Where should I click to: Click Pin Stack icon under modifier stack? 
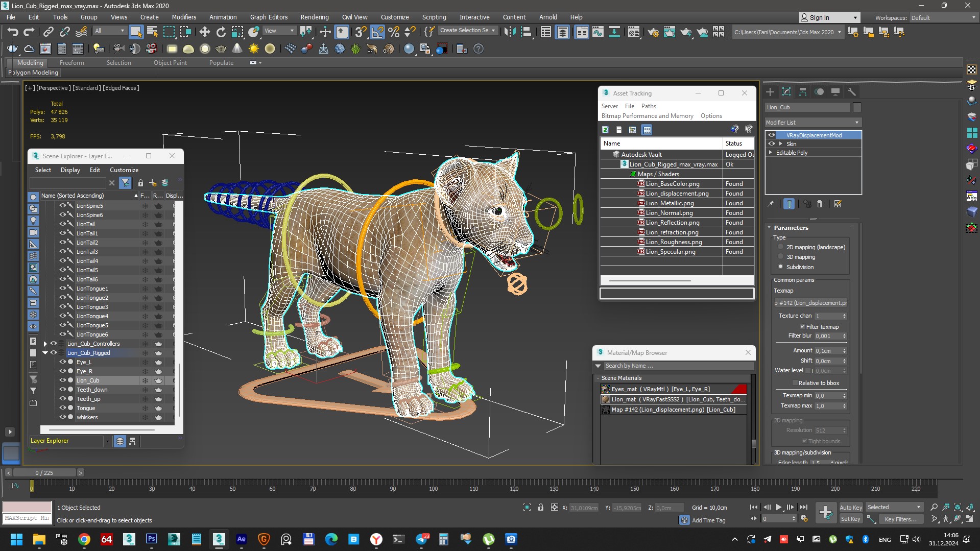[771, 204]
